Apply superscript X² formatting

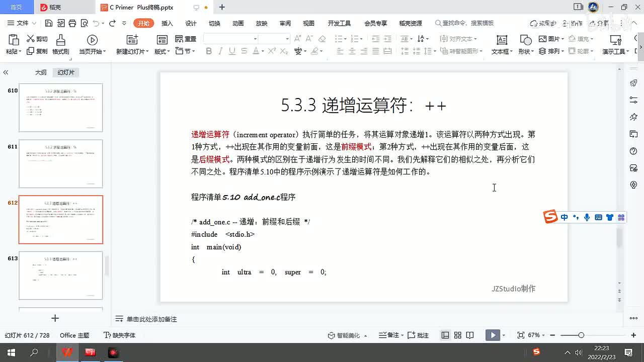click(272, 51)
